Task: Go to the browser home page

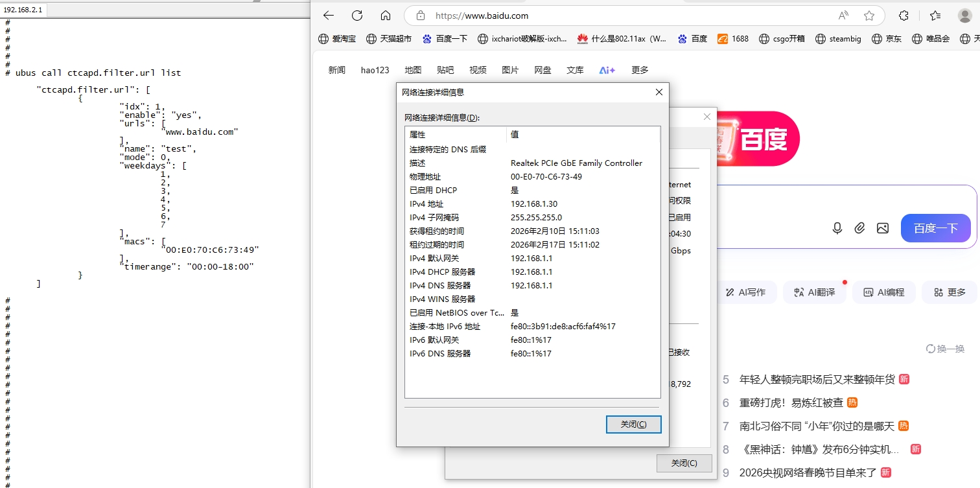Action: [x=386, y=16]
